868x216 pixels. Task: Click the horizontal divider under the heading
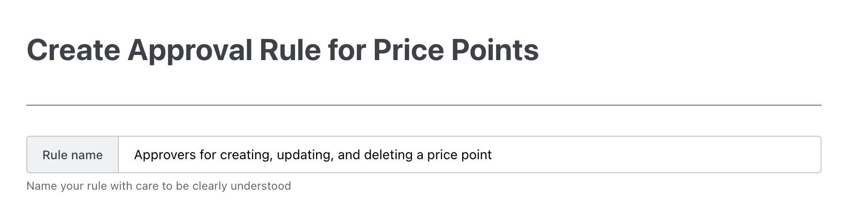(x=424, y=105)
